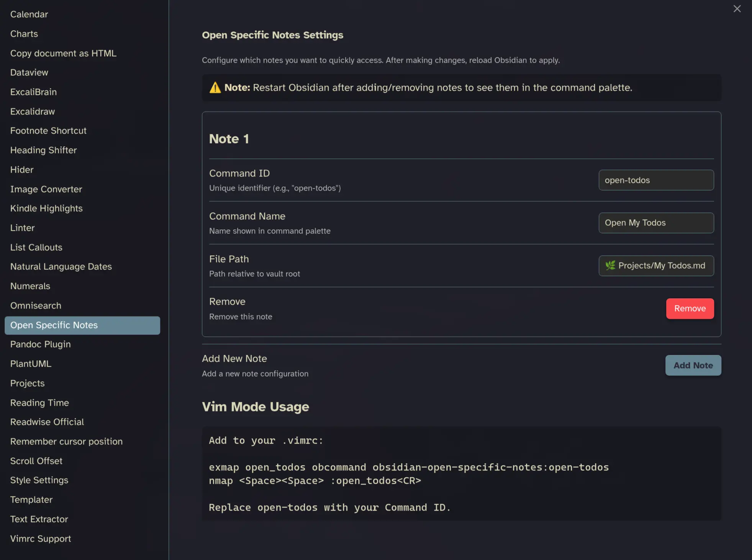This screenshot has width=752, height=560.
Task: Select Readwise Official in the sidebar
Action: point(47,422)
